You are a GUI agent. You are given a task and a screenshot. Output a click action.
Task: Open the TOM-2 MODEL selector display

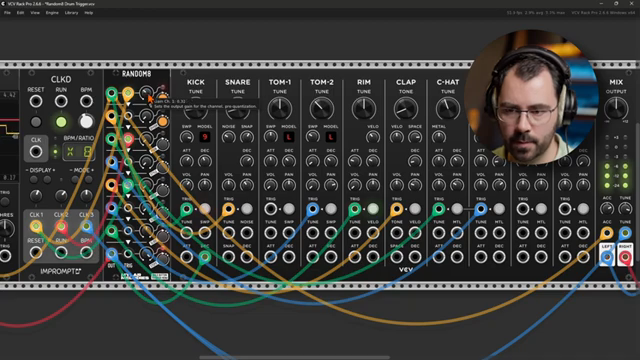click(331, 137)
